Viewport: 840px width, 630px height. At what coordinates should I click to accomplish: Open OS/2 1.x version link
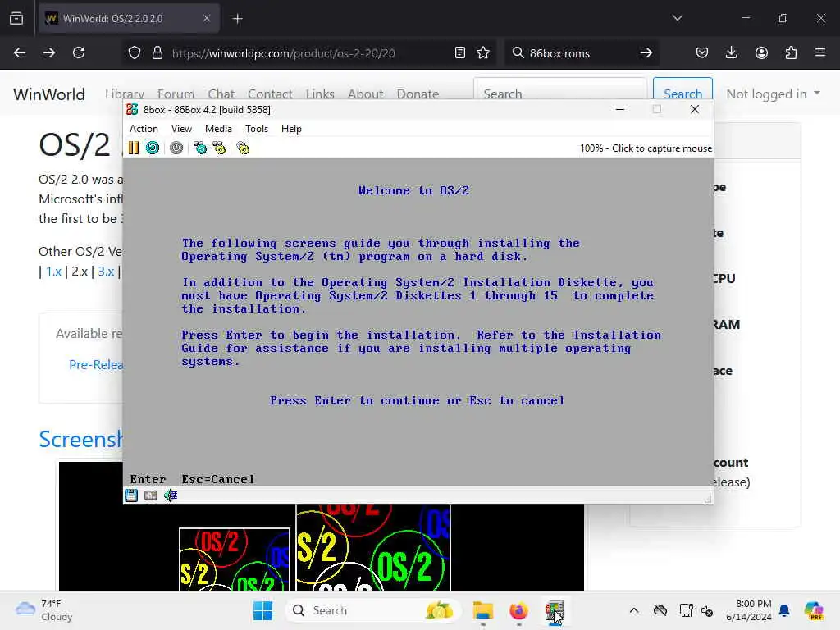[53, 272]
